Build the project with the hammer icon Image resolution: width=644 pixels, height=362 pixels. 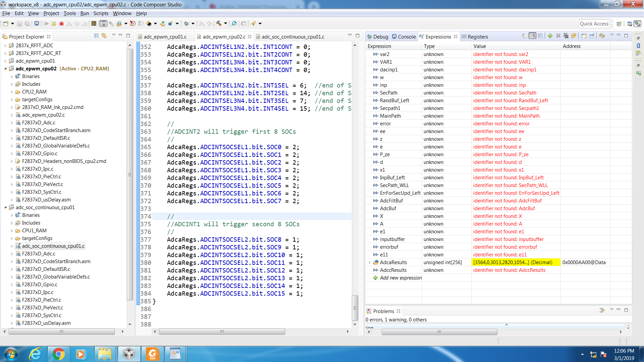pos(219,23)
